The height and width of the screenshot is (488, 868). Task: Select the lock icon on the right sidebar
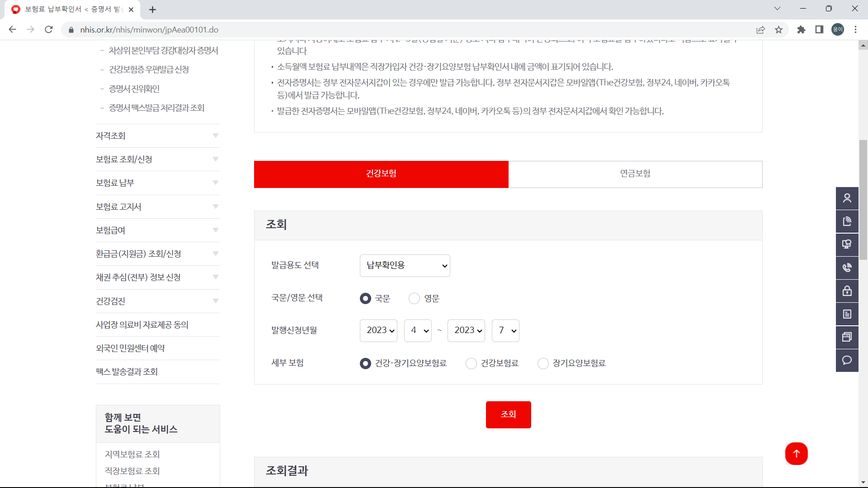(x=847, y=291)
